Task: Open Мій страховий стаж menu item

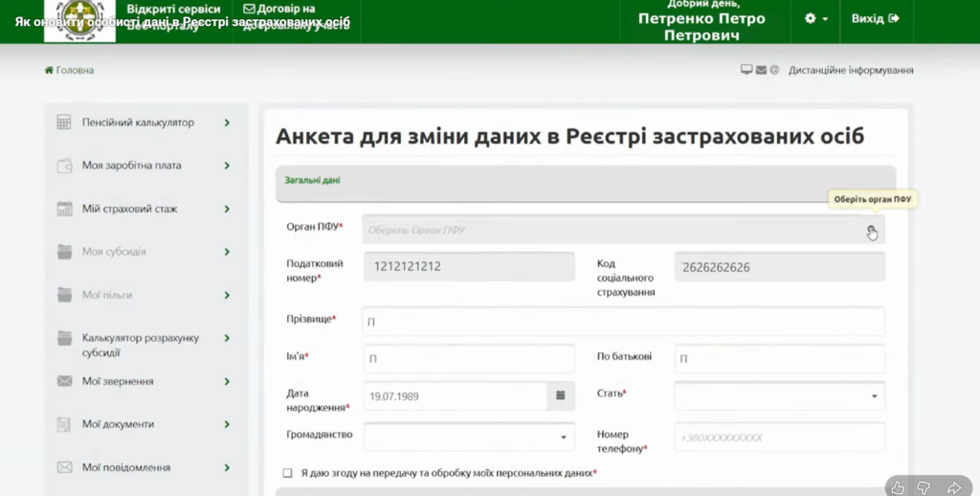Action: pyautogui.click(x=129, y=209)
